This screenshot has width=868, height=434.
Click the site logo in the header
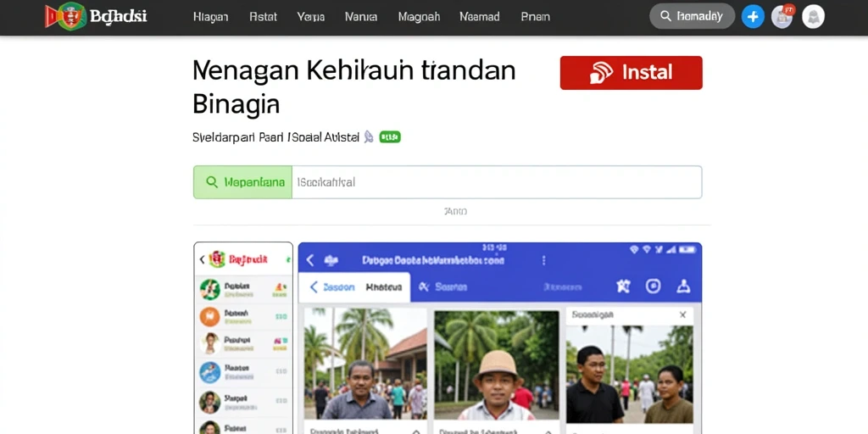[96, 16]
